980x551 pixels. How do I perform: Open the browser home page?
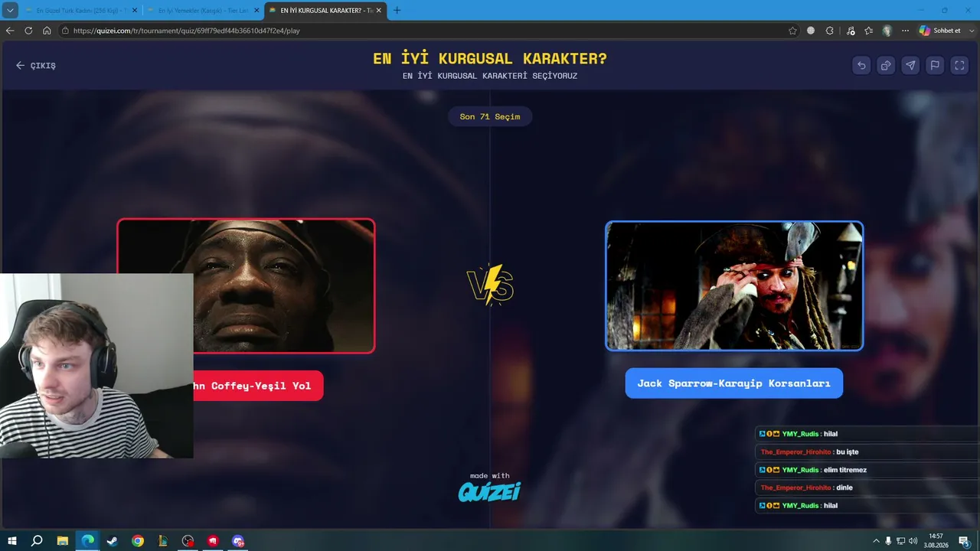coord(47,31)
